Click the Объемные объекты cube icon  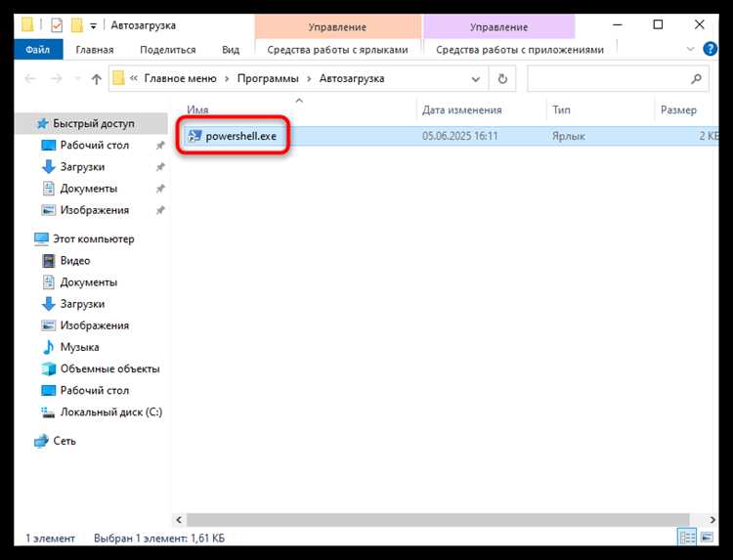pyautogui.click(x=49, y=368)
